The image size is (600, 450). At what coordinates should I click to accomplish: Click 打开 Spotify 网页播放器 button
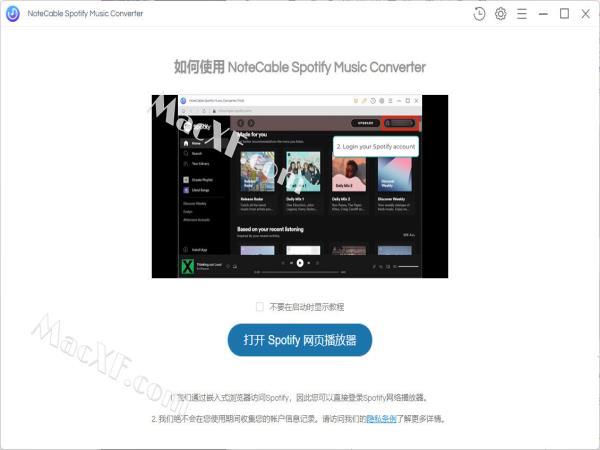coord(300,340)
